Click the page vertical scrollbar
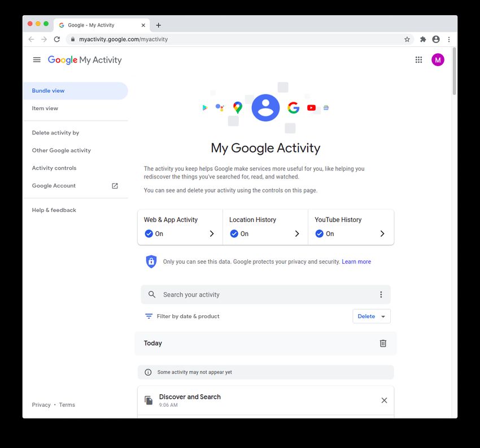 [455, 71]
